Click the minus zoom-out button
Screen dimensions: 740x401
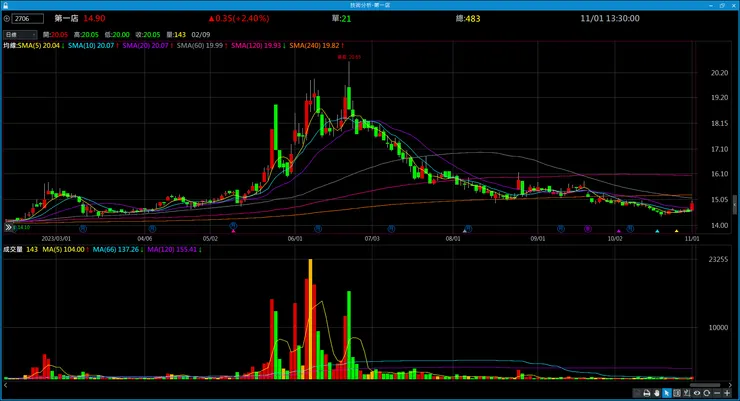(717, 393)
